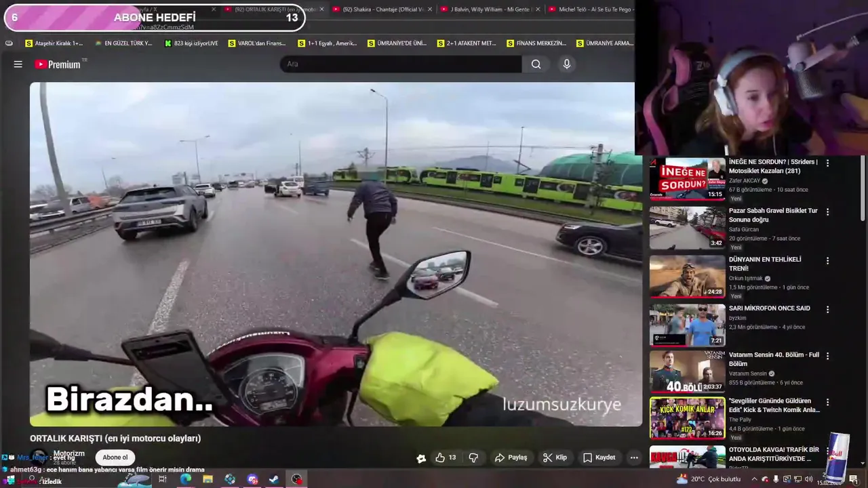Screen dimensions: 868x488
Task: Open Task View in taskbar
Action: pos(163,479)
